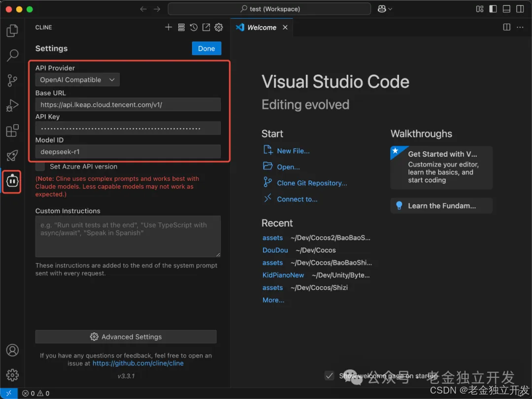532x399 pixels.
Task: Open the github.com/cline/cline link
Action: pyautogui.click(x=138, y=363)
